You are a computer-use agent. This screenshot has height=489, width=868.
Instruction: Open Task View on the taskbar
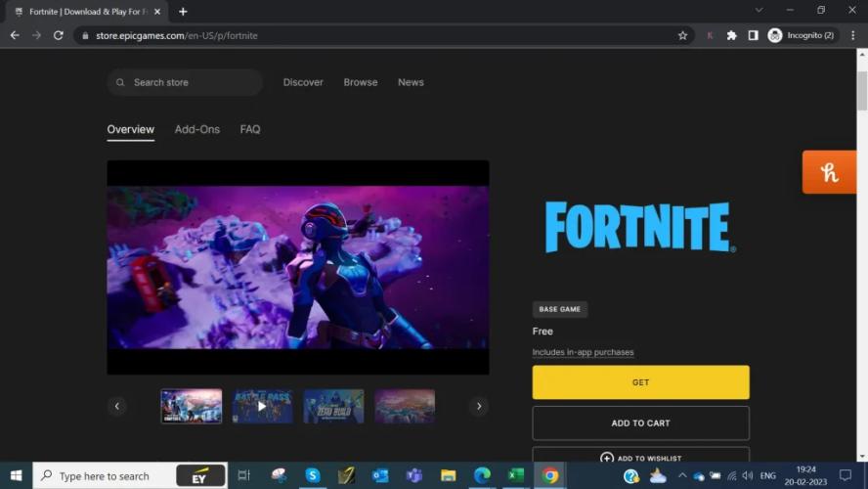tap(244, 475)
